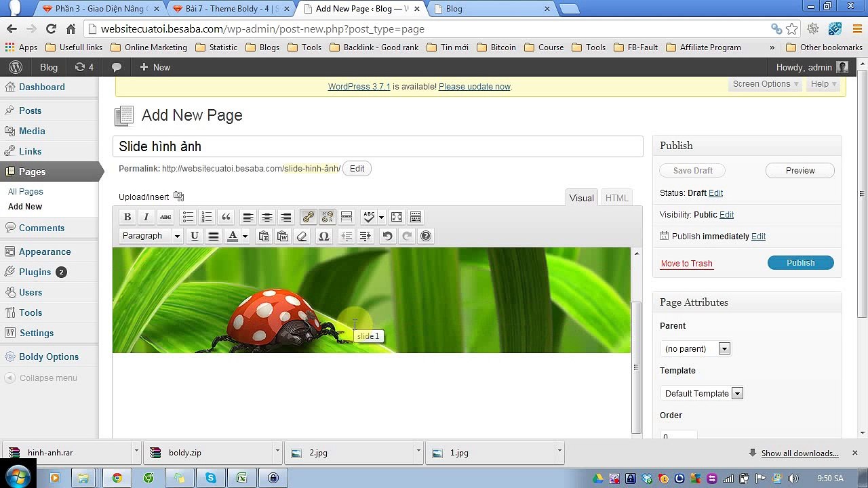Remove link with the Unlink icon
The width and height of the screenshot is (868, 488).
(x=328, y=217)
